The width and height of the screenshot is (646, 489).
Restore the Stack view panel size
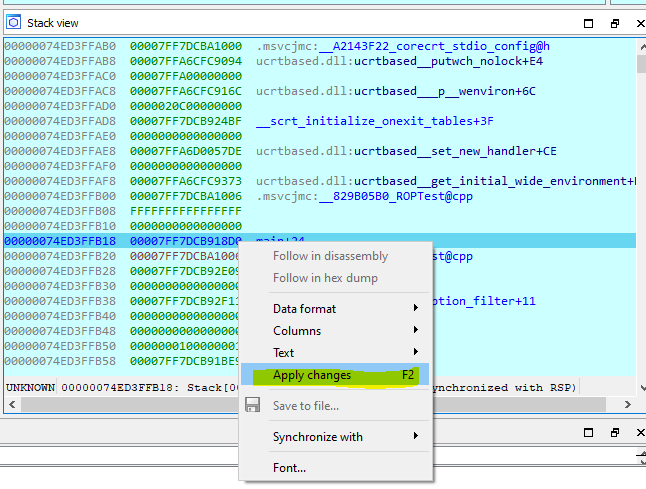pyautogui.click(x=614, y=23)
